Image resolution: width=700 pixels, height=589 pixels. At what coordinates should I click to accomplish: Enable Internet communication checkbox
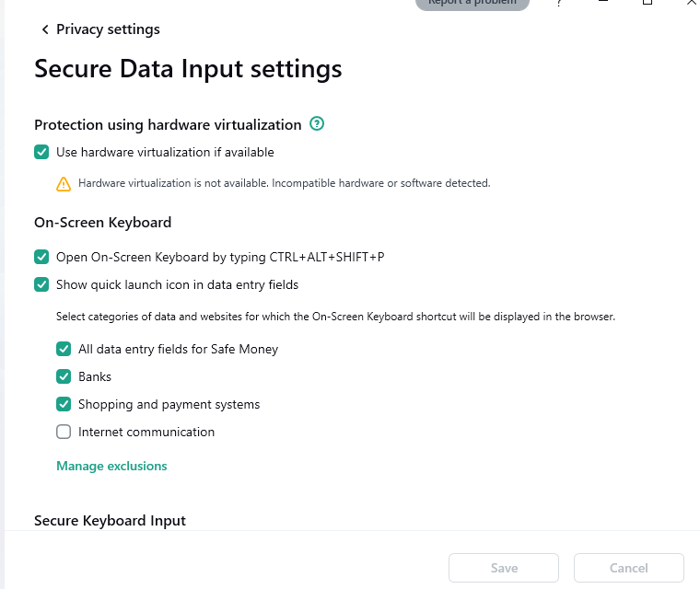coord(64,433)
